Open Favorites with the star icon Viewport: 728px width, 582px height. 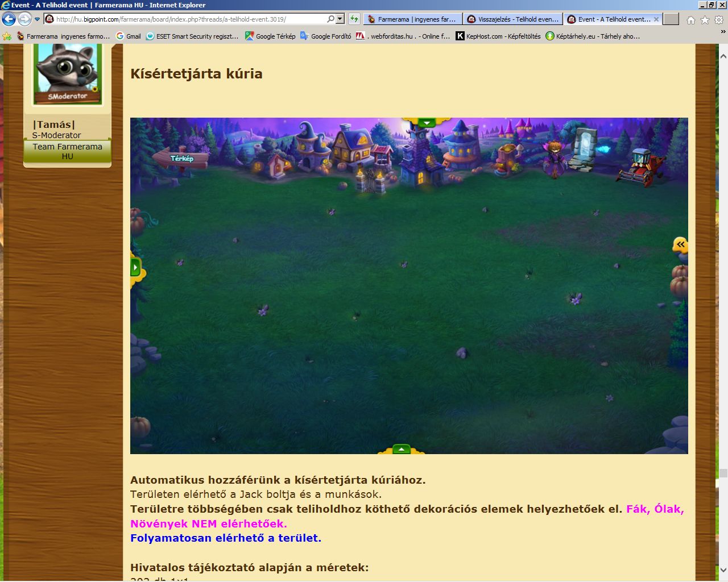(705, 20)
